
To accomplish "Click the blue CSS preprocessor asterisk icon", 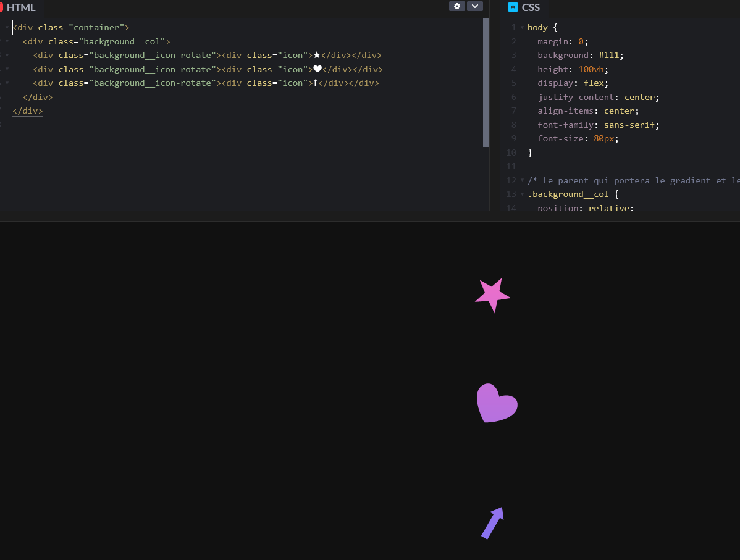I will pos(513,7).
